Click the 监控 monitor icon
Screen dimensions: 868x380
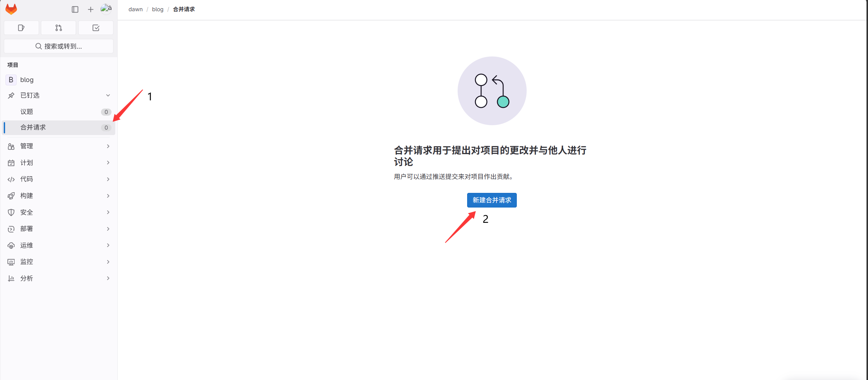point(11,262)
